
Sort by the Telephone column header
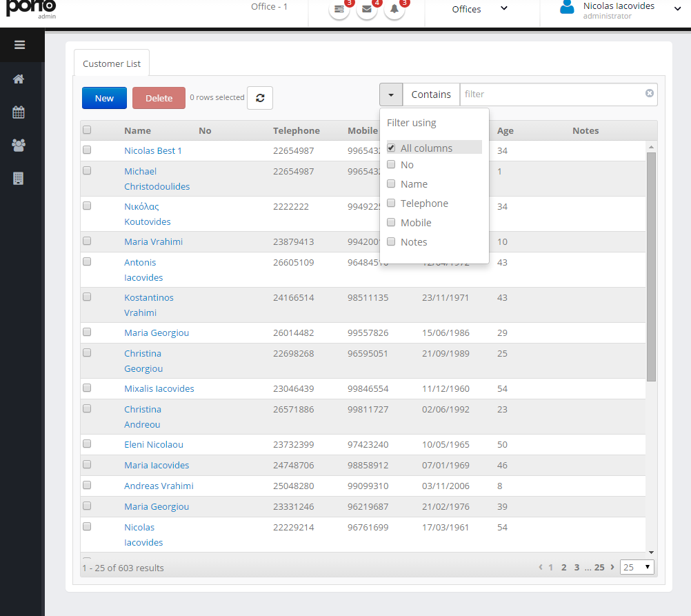point(296,130)
